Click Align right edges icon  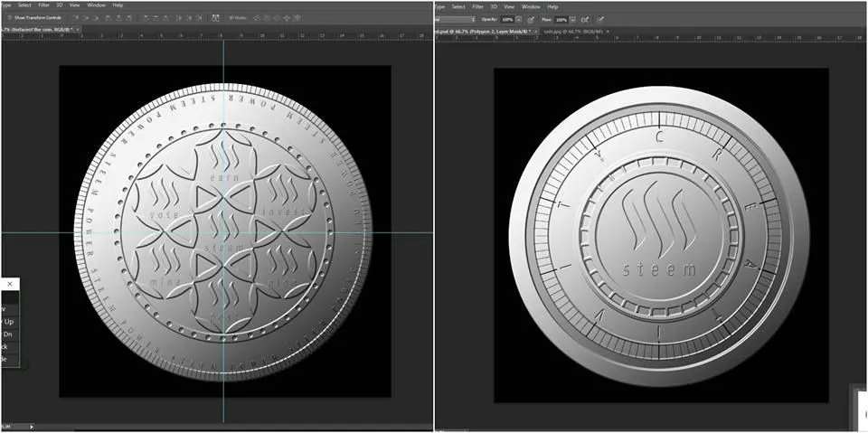pyautogui.click(x=129, y=18)
